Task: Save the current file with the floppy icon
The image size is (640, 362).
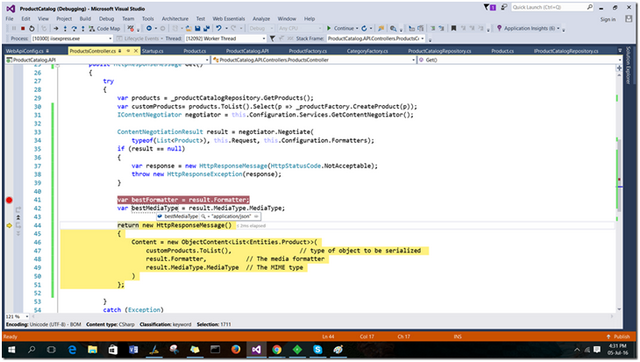Action: click(x=198, y=29)
